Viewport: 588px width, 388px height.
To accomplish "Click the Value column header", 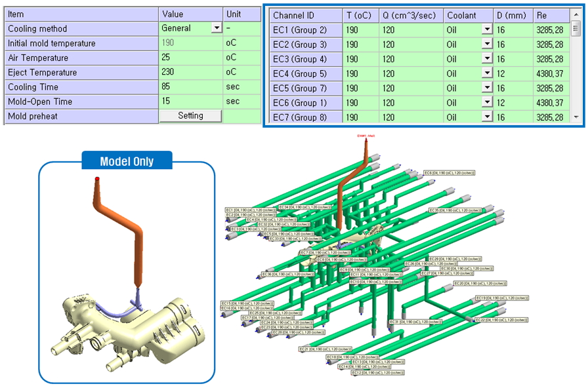I will click(x=190, y=14).
